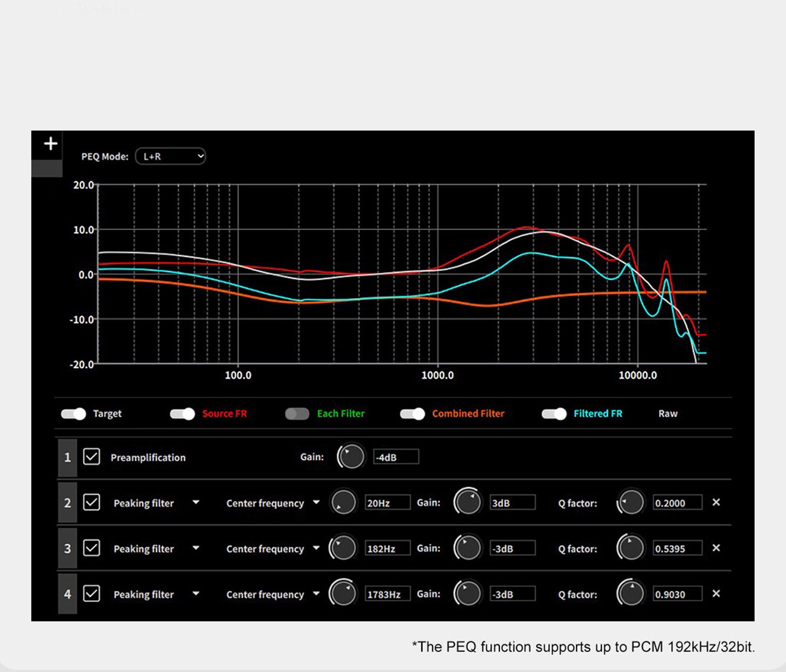Disable the Target curve toggle

coord(74,414)
